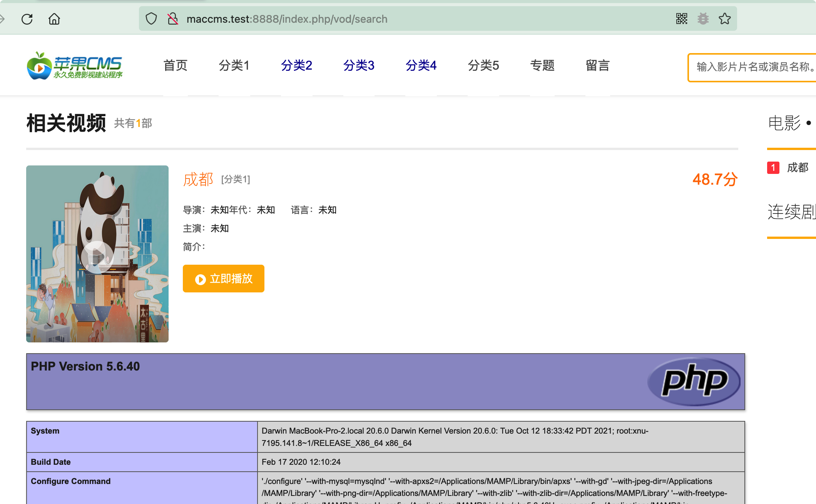Click the [分类1] category tag
Image resolution: width=816 pixels, height=504 pixels.
tap(236, 179)
